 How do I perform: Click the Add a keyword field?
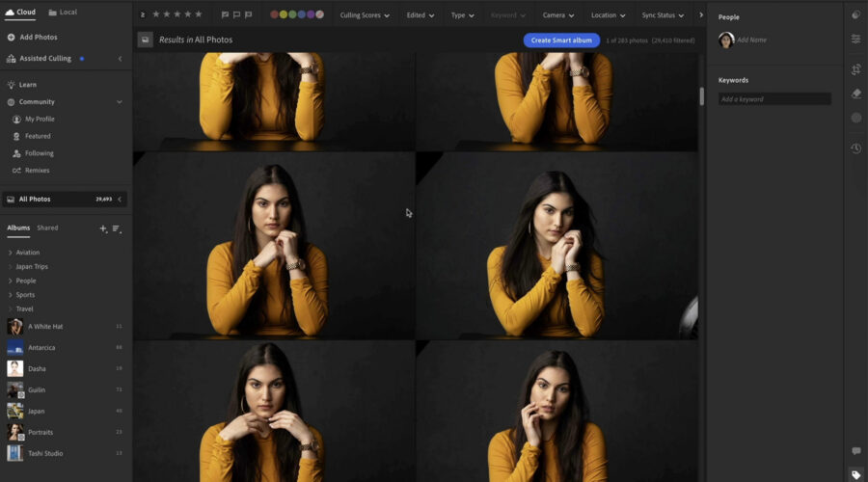pos(773,99)
